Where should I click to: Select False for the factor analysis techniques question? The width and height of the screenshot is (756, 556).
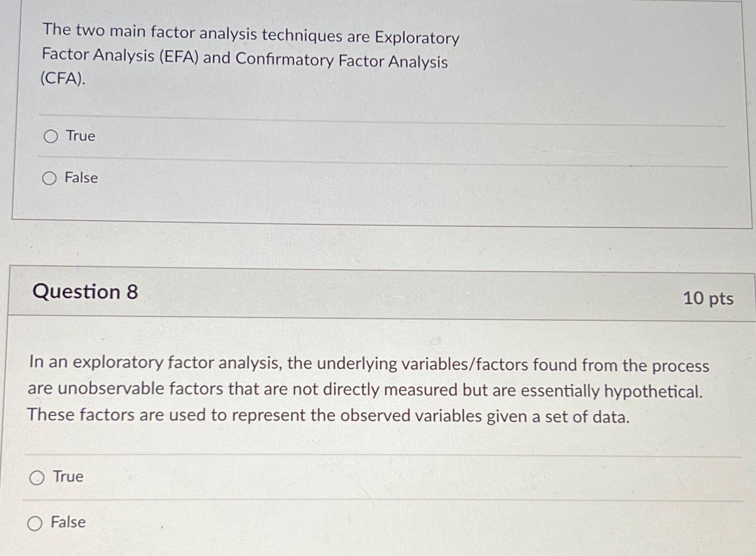point(49,178)
